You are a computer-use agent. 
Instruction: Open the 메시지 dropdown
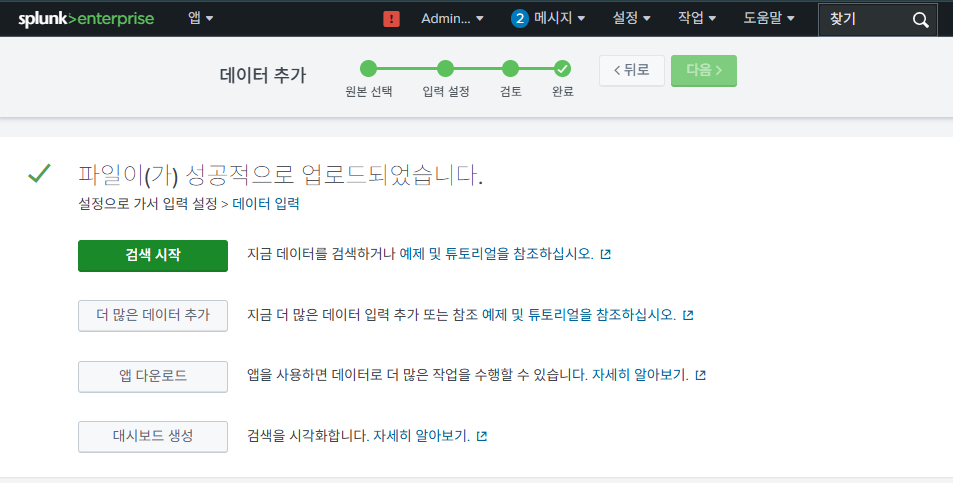(x=559, y=18)
